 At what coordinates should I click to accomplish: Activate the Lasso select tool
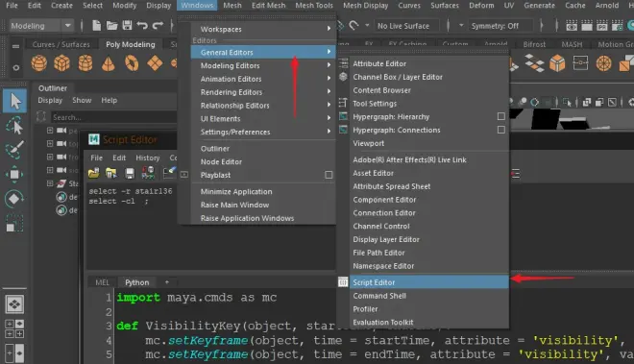click(14, 126)
